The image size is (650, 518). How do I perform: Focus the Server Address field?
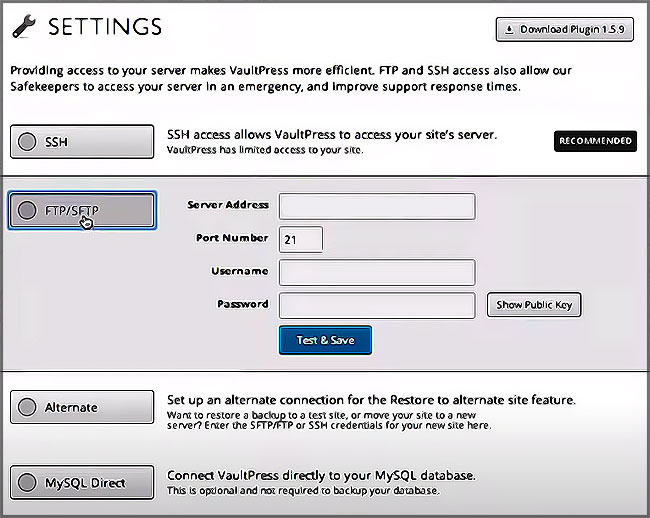tap(377, 206)
